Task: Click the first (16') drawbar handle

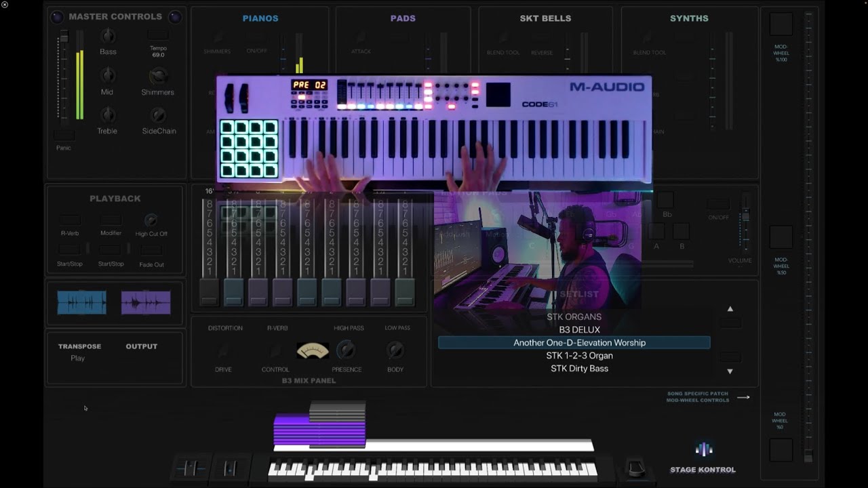Action: (x=209, y=291)
